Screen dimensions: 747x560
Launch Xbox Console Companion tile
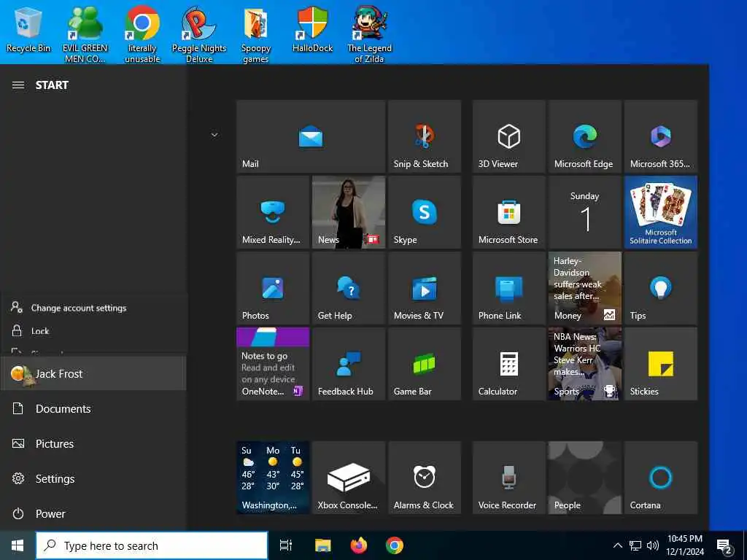tap(349, 477)
